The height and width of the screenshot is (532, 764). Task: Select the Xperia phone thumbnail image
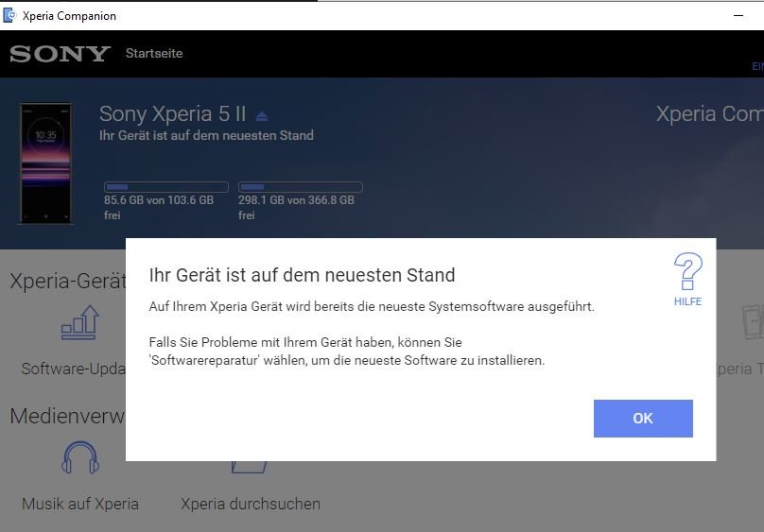[45, 163]
